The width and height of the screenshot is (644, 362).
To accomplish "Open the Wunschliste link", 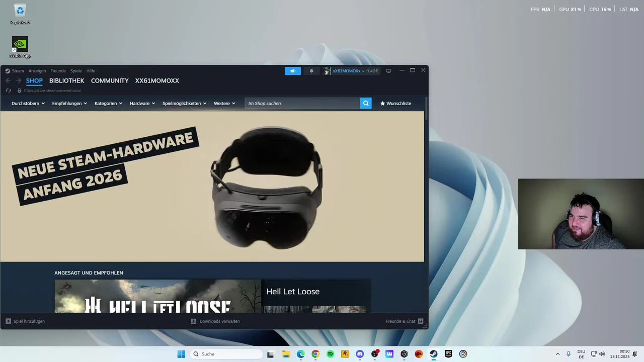I will click(x=395, y=103).
